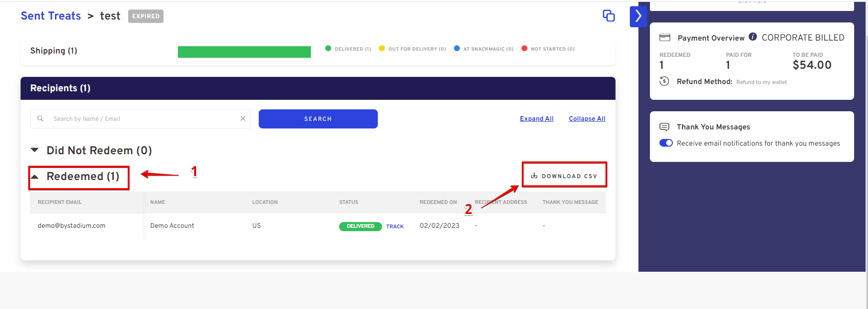The width and height of the screenshot is (868, 309).
Task: Collapse the right sidebar with the chevron button
Action: click(x=638, y=17)
